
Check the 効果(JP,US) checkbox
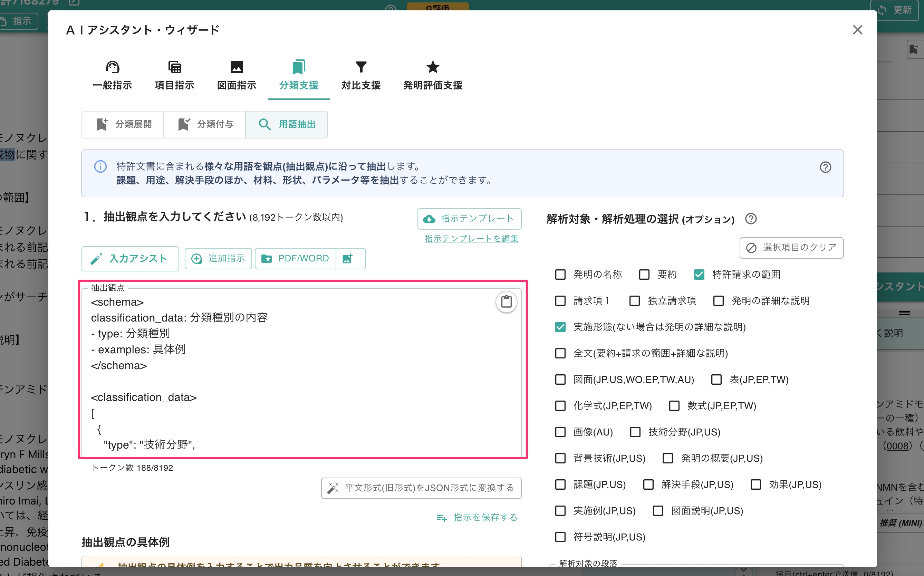755,484
